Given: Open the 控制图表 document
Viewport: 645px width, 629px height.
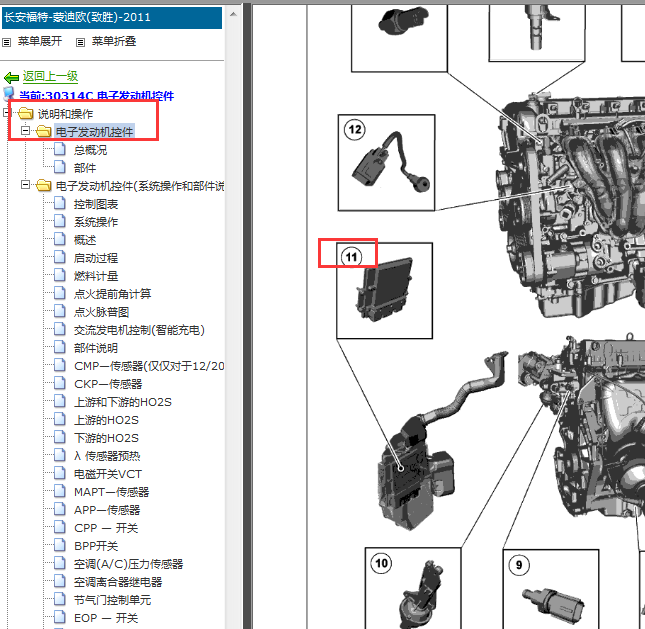Looking at the screenshot, I should point(96,204).
